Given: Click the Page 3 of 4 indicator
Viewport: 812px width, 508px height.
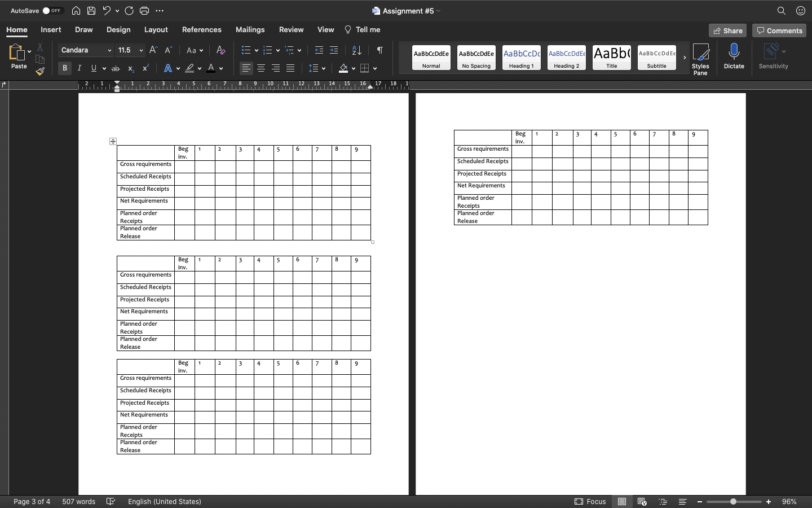Looking at the screenshot, I should pyautogui.click(x=32, y=501).
